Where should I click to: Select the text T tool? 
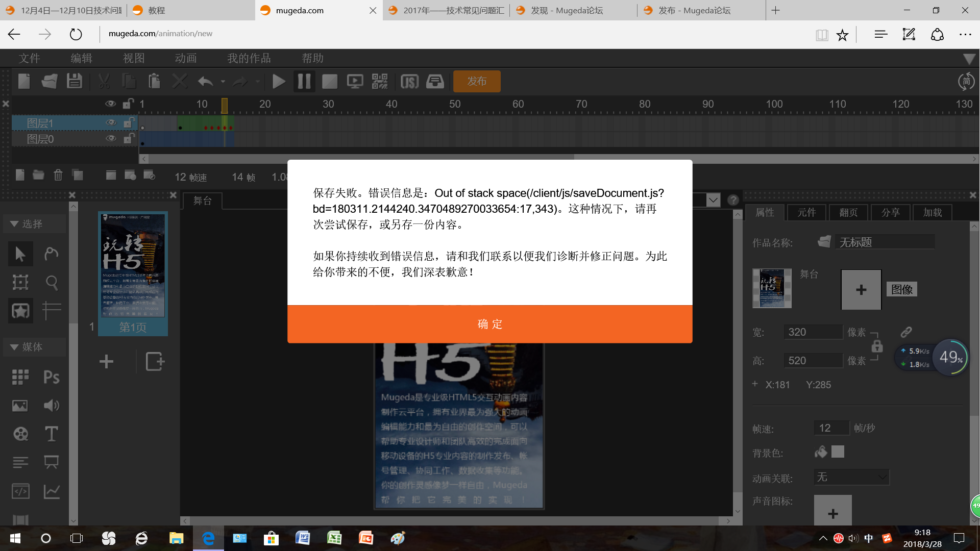pyautogui.click(x=51, y=434)
